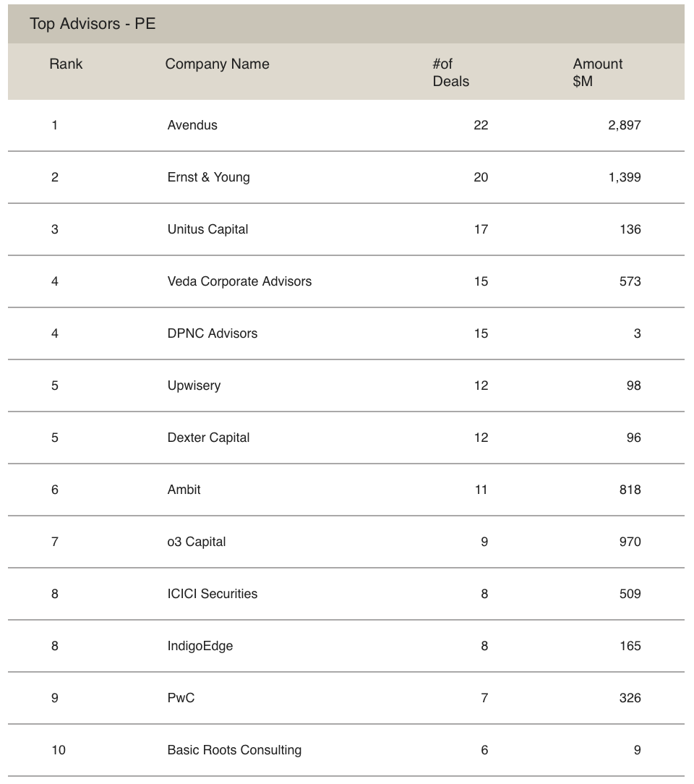Click the Top Advisors - PE title
The image size is (694, 784).
(x=93, y=24)
